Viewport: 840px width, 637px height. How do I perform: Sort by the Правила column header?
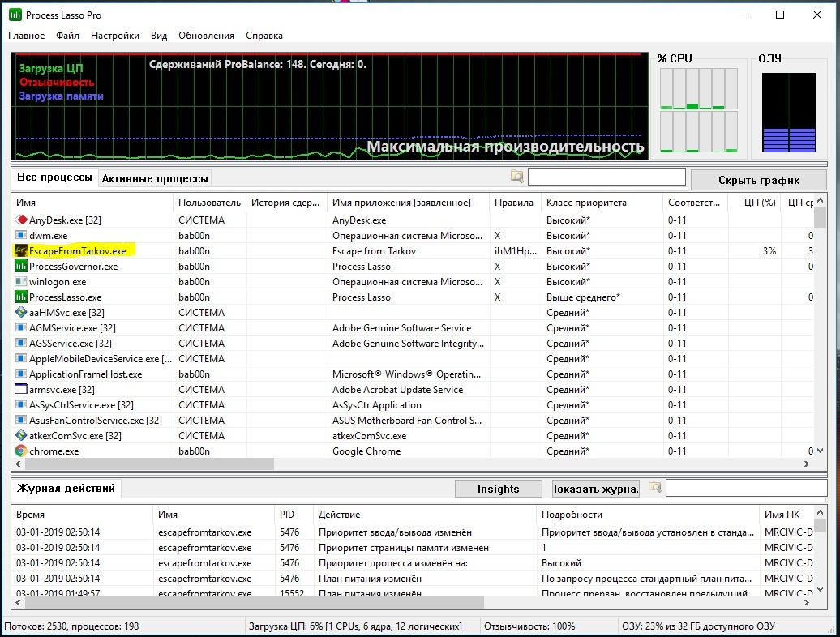point(516,203)
